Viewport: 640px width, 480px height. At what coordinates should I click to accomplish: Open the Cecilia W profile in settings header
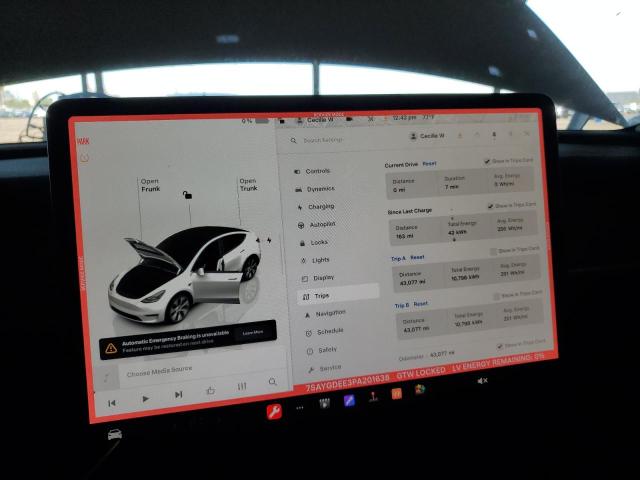pos(427,136)
